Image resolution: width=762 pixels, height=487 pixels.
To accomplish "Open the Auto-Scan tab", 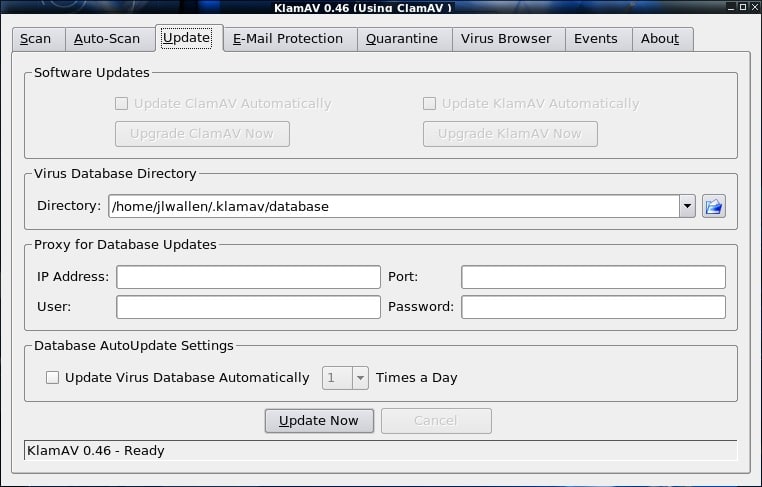I will pyautogui.click(x=107, y=39).
